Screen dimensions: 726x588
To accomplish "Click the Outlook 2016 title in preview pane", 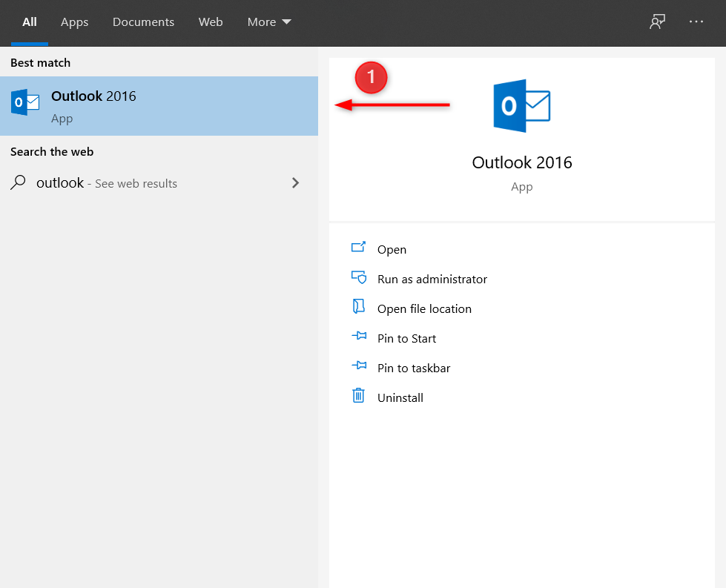I will pyautogui.click(x=522, y=162).
